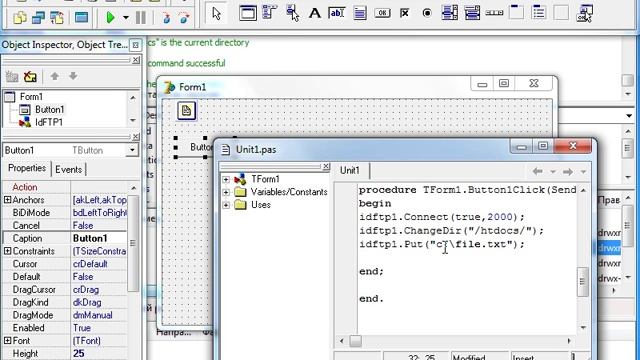
Task: Switch to the Events tab
Action: click(x=69, y=169)
